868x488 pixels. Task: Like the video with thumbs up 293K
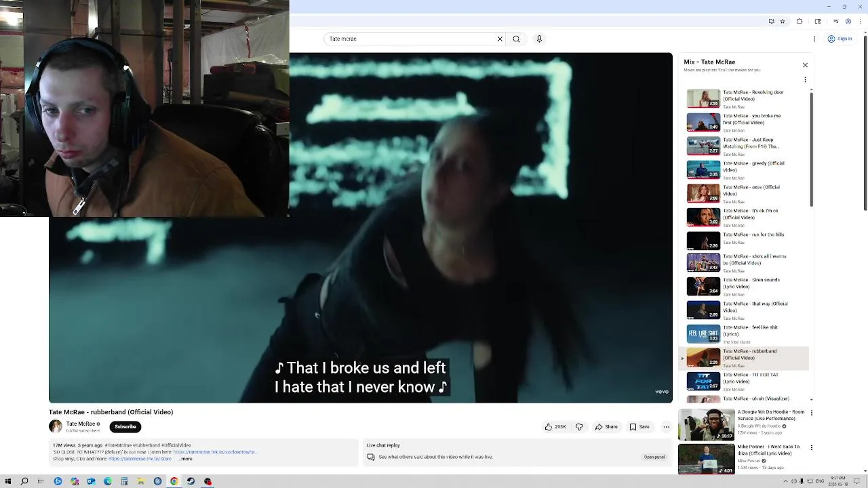(555, 426)
